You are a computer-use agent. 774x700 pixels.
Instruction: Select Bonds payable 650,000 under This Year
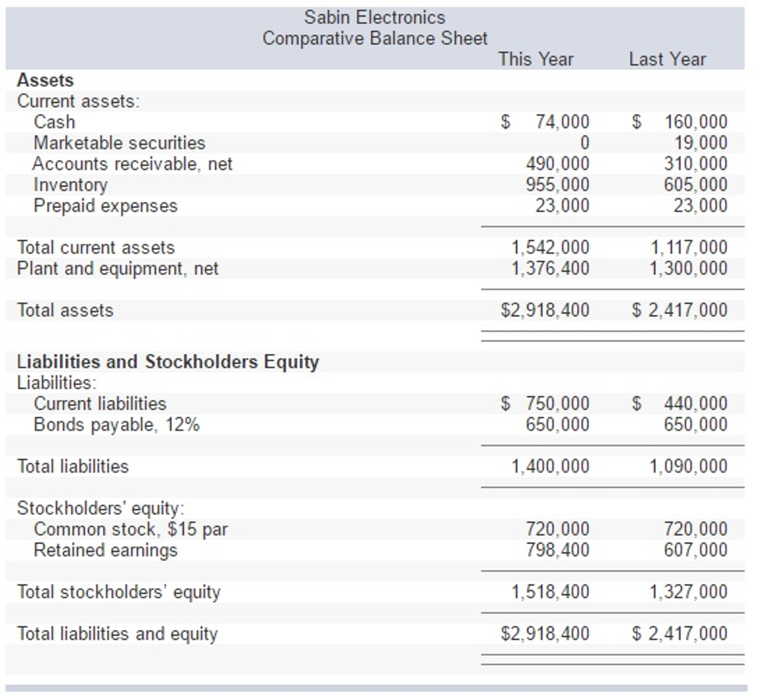558,425
